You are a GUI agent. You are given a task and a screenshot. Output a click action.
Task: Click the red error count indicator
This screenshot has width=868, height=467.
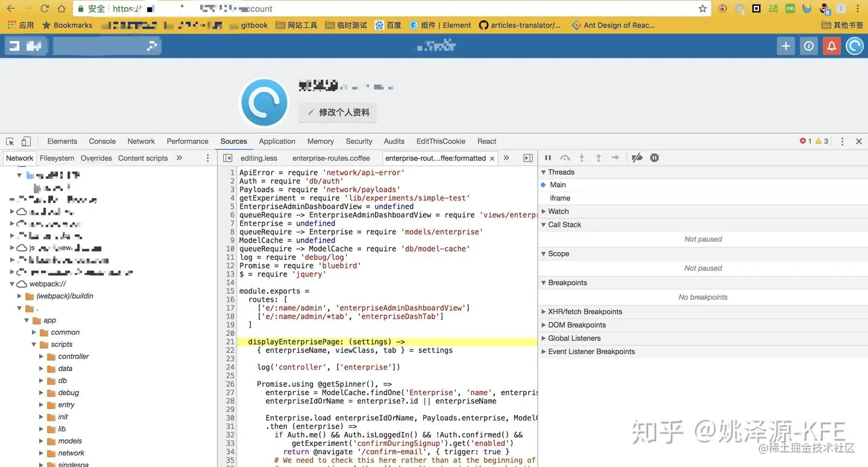(805, 141)
